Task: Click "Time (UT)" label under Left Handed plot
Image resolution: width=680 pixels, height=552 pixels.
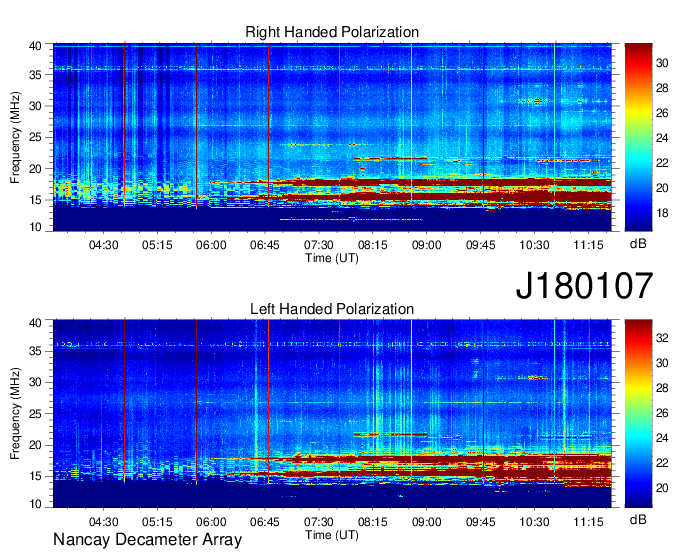Action: point(332,535)
